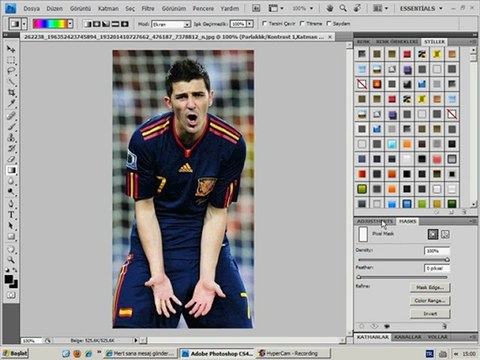Screen dimensions: 480x360
Task: Choose the linear gradient type button
Action: point(88,24)
